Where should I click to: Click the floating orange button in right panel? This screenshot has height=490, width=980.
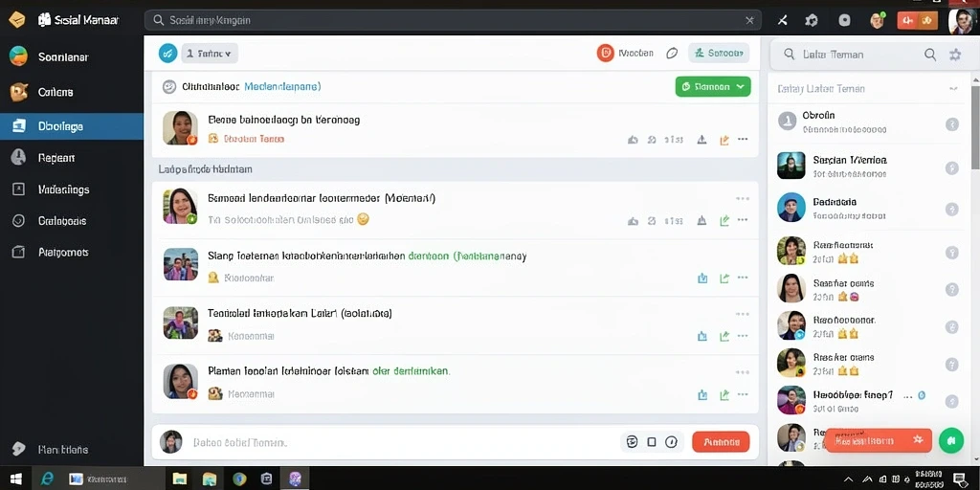[878, 440]
